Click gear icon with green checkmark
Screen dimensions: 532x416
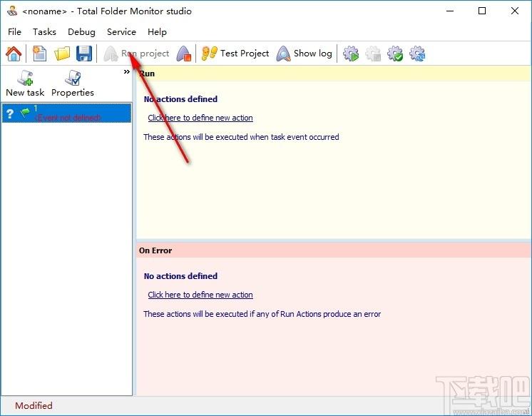[x=395, y=54]
